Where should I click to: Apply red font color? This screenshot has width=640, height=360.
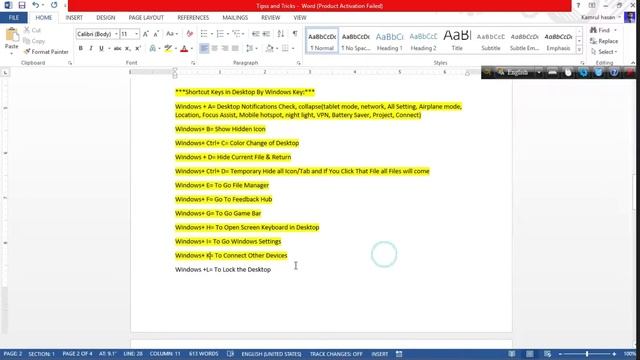[184, 49]
